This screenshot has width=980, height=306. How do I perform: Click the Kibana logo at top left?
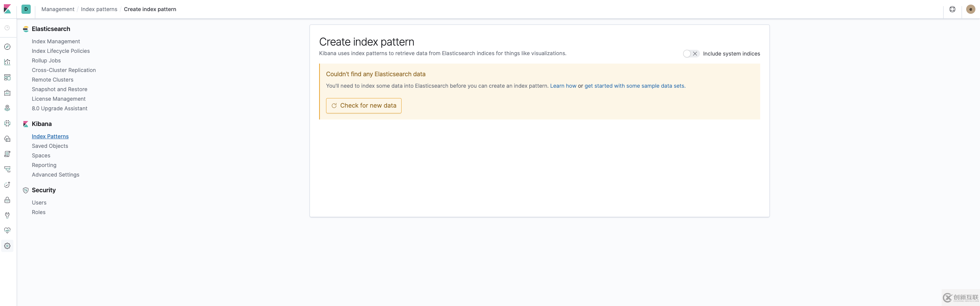(7, 9)
